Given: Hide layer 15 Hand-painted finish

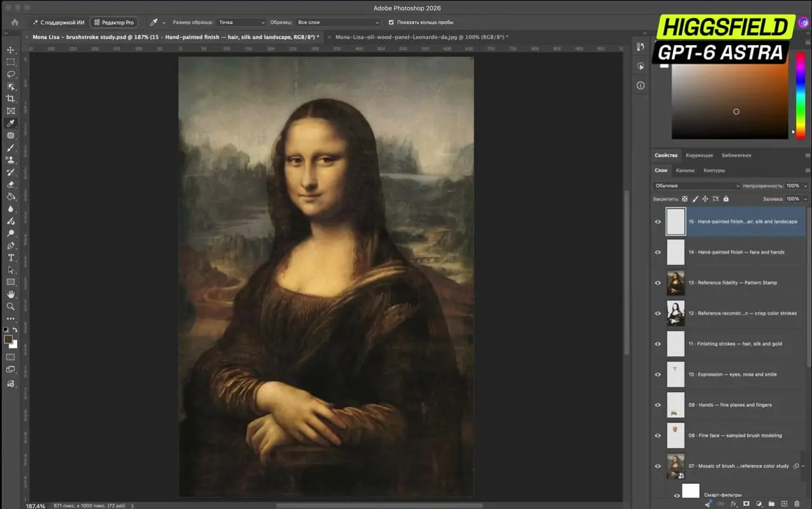Looking at the screenshot, I should (658, 221).
